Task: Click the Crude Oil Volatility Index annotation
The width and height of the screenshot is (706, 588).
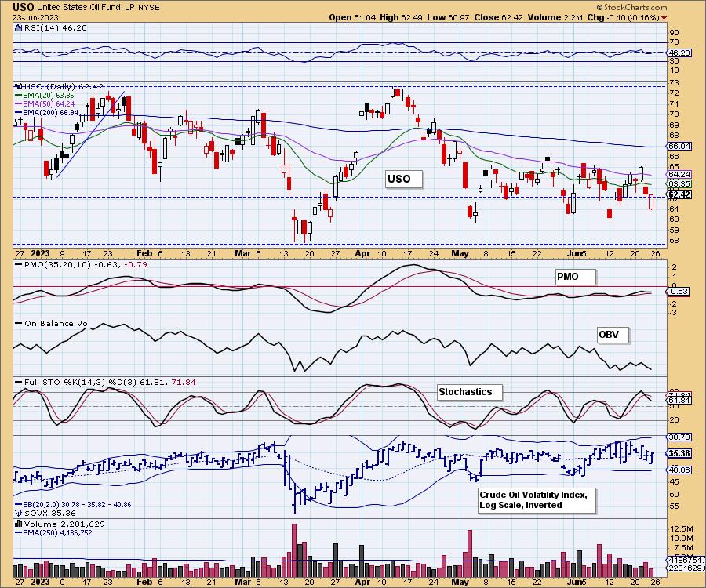Action: click(537, 500)
